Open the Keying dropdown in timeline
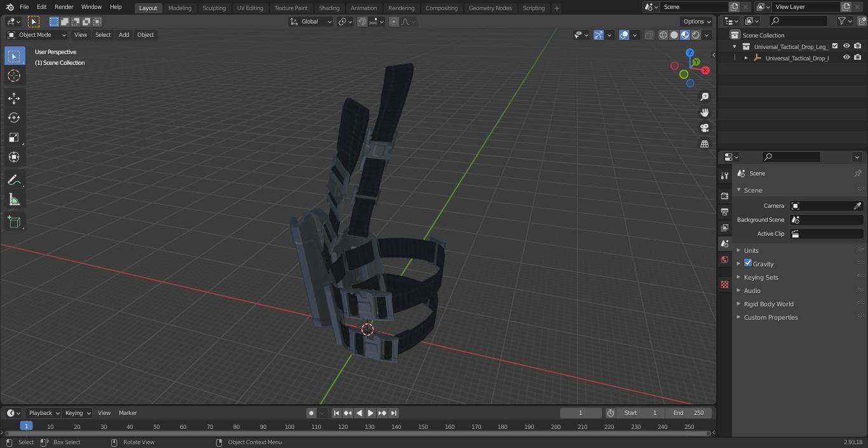 tap(78, 413)
